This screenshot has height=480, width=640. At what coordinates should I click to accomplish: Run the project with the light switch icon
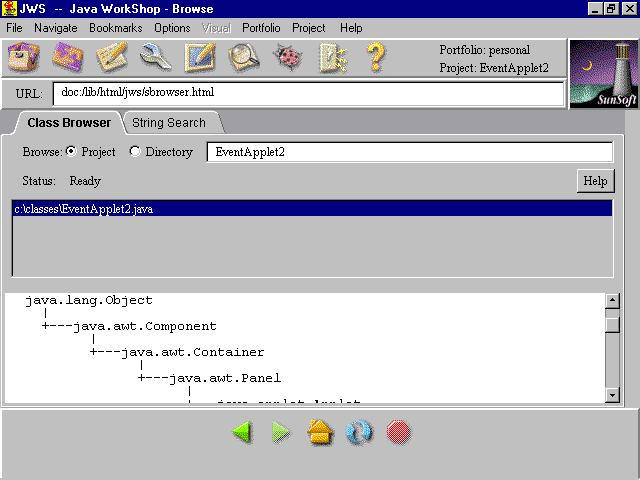pyautogui.click(x=333, y=58)
